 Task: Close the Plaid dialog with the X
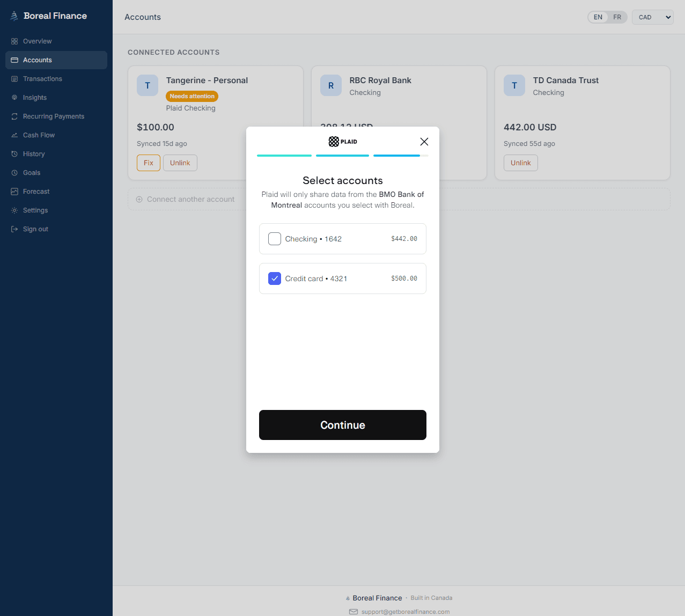click(x=424, y=142)
